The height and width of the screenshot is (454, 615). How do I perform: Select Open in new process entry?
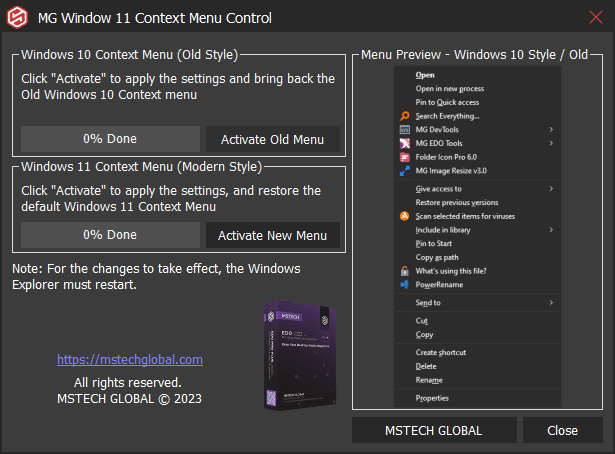coord(449,89)
